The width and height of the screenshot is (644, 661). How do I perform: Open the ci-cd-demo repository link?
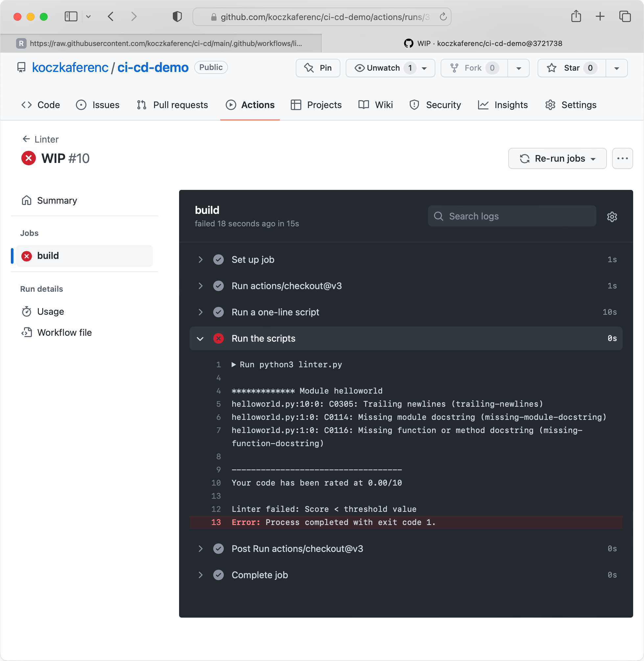153,68
